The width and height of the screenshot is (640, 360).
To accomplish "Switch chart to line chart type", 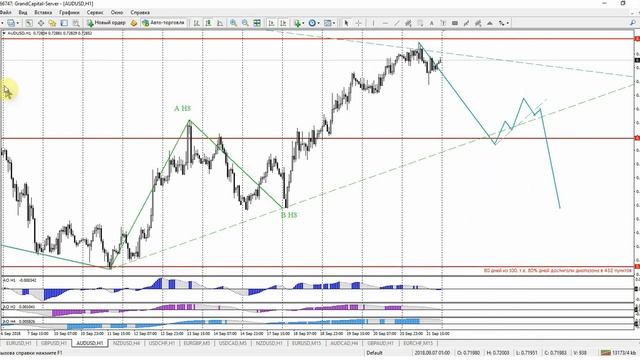I will pos(220,23).
